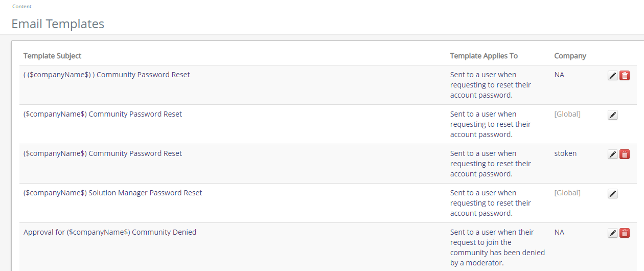Edit the stoken Community Password Reset template
644x271 pixels.
pos(613,154)
